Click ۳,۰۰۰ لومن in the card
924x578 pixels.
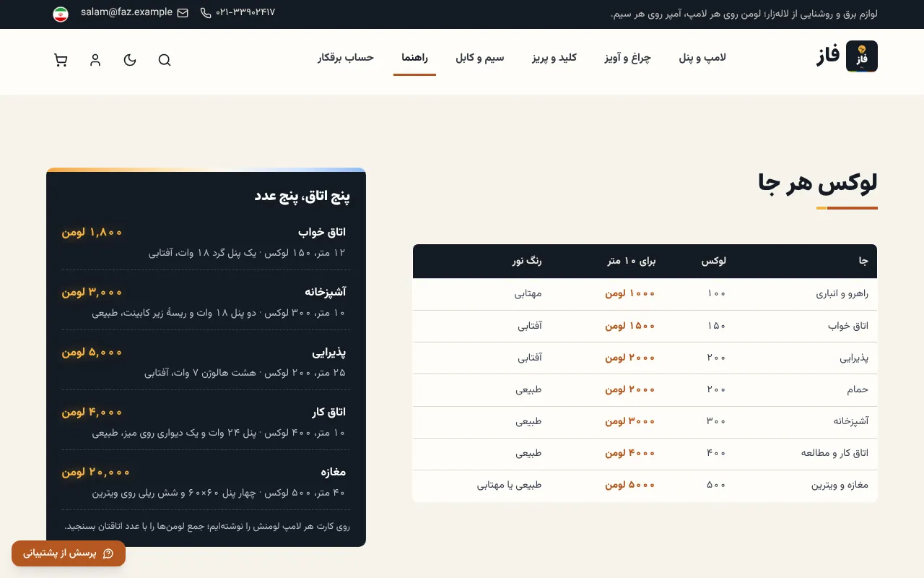[x=92, y=292]
